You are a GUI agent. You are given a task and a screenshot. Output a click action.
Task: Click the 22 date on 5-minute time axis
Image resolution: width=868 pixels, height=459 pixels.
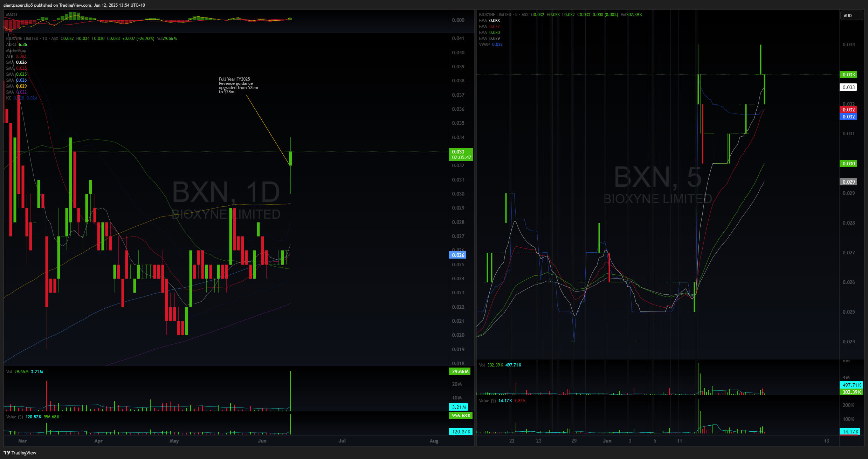[512, 441]
